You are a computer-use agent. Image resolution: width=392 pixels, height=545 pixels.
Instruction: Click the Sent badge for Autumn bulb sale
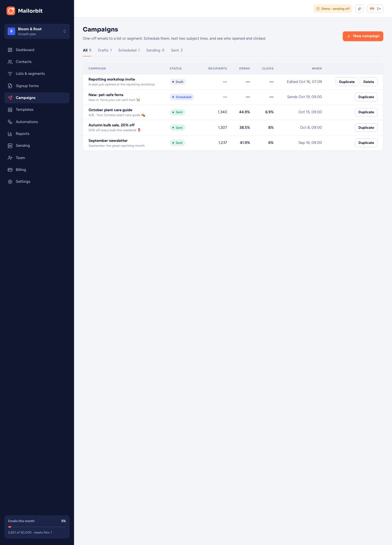(x=178, y=128)
